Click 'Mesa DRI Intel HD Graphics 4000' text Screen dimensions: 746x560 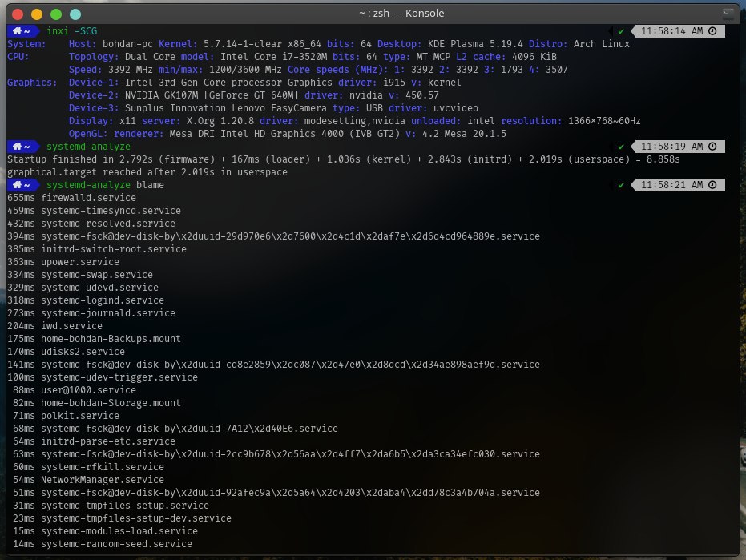256,134
